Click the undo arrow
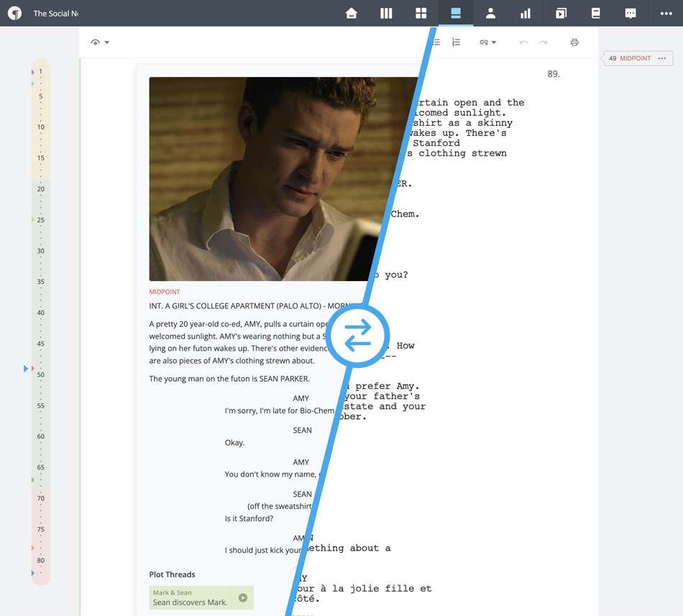683x616 pixels. pos(523,42)
